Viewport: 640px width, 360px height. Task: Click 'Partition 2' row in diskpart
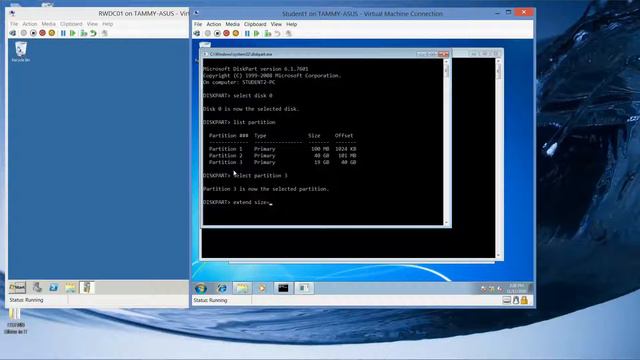pos(282,156)
